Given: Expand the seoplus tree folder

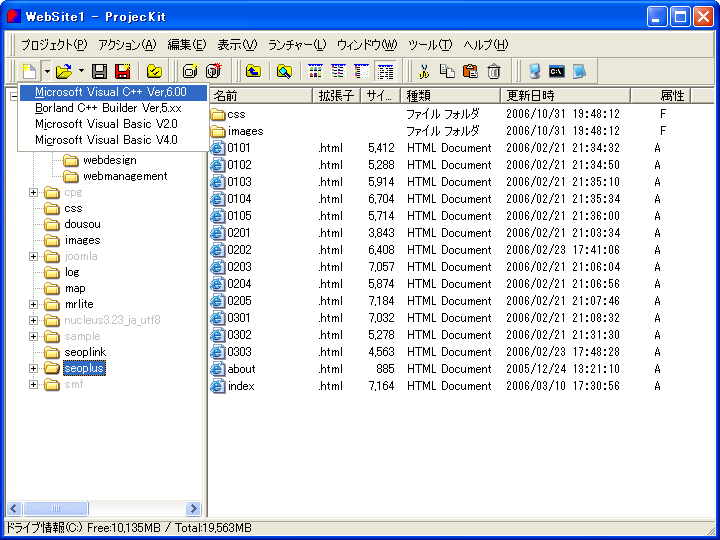Looking at the screenshot, I should tap(33, 368).
